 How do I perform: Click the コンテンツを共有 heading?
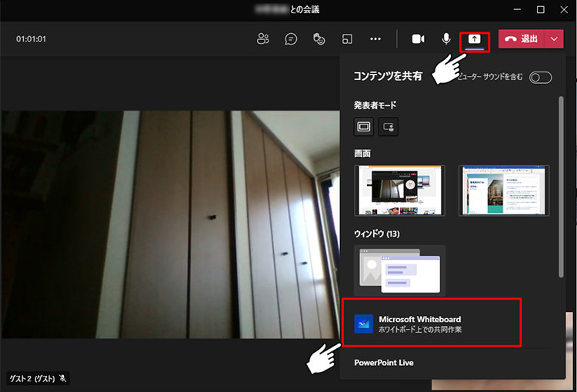(x=388, y=76)
